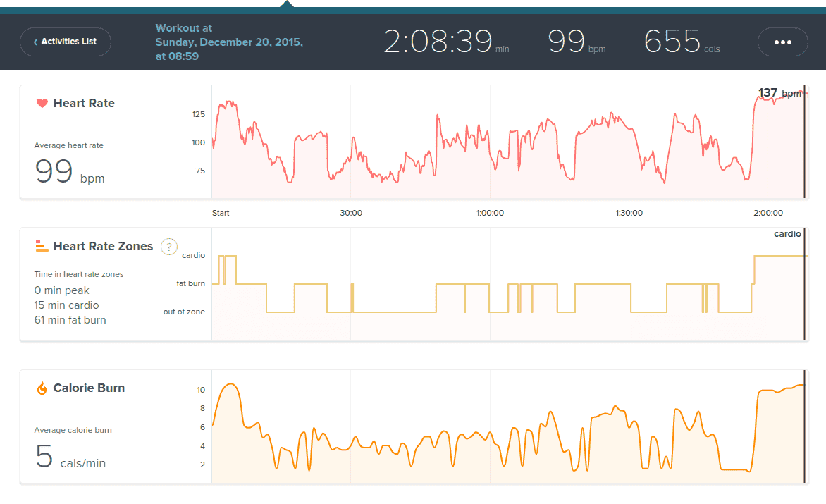Select the 1:30:00 time axis marker
826x504 pixels.
click(629, 213)
